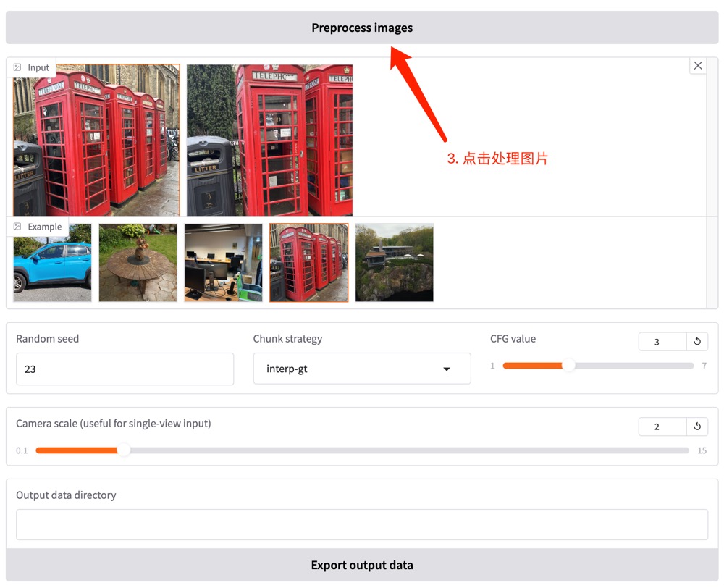Open the Chunk strategy dropdown arrow
Viewport: 724px width, 588px height.
point(447,369)
